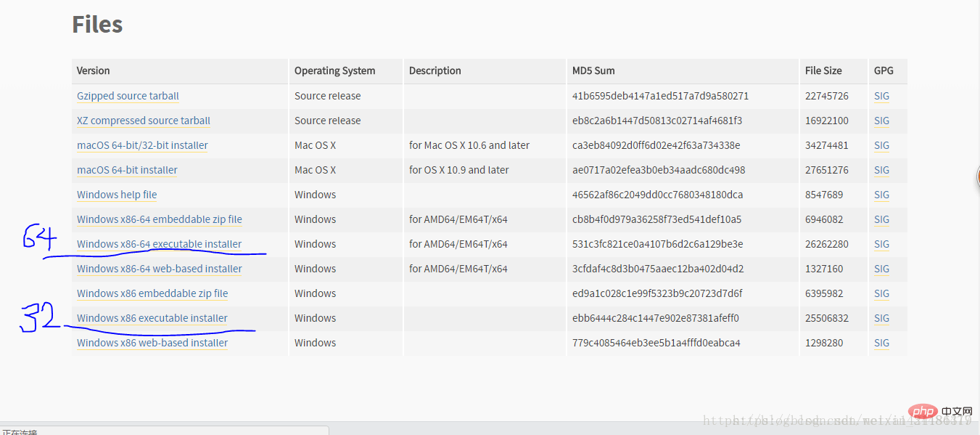This screenshot has width=980, height=435.
Task: Open SIG for Windows x86 executable installer
Action: 881,318
